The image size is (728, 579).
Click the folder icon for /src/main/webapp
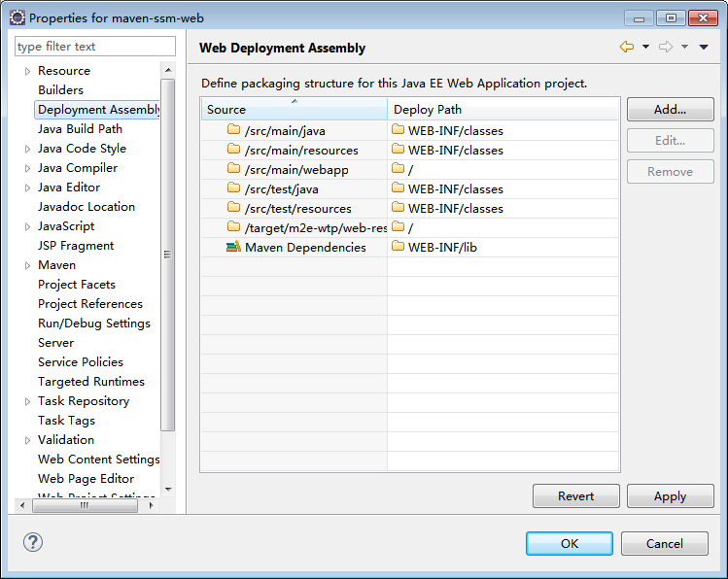point(233,168)
